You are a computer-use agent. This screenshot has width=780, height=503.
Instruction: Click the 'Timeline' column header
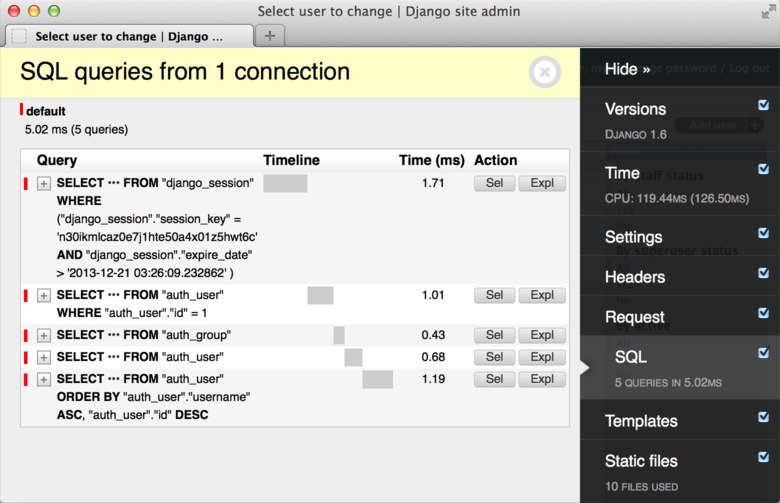tap(292, 160)
